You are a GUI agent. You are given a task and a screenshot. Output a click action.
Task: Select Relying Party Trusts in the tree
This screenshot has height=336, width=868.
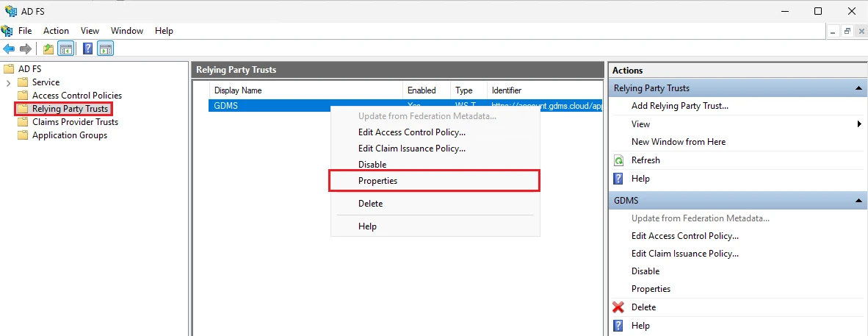tap(70, 109)
